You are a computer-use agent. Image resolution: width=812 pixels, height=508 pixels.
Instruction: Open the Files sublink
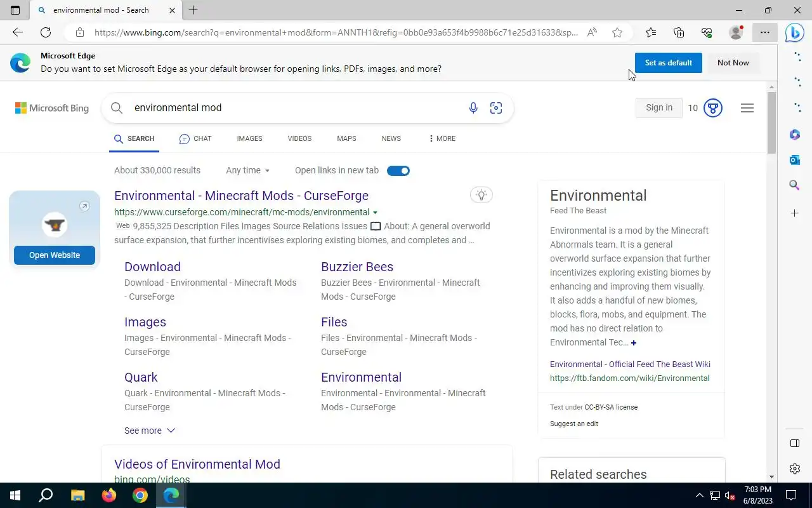tap(334, 322)
